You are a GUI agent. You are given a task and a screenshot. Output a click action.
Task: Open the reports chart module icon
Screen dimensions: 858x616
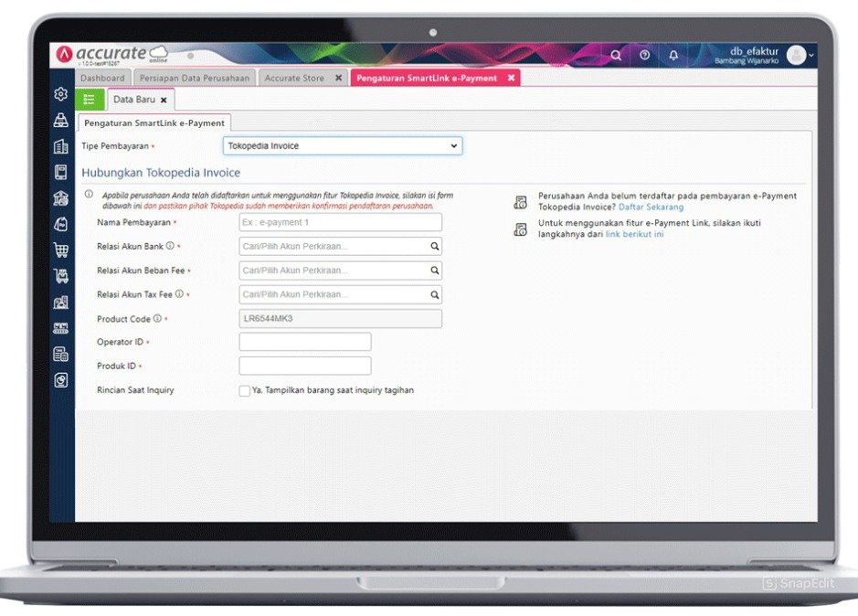point(60,380)
